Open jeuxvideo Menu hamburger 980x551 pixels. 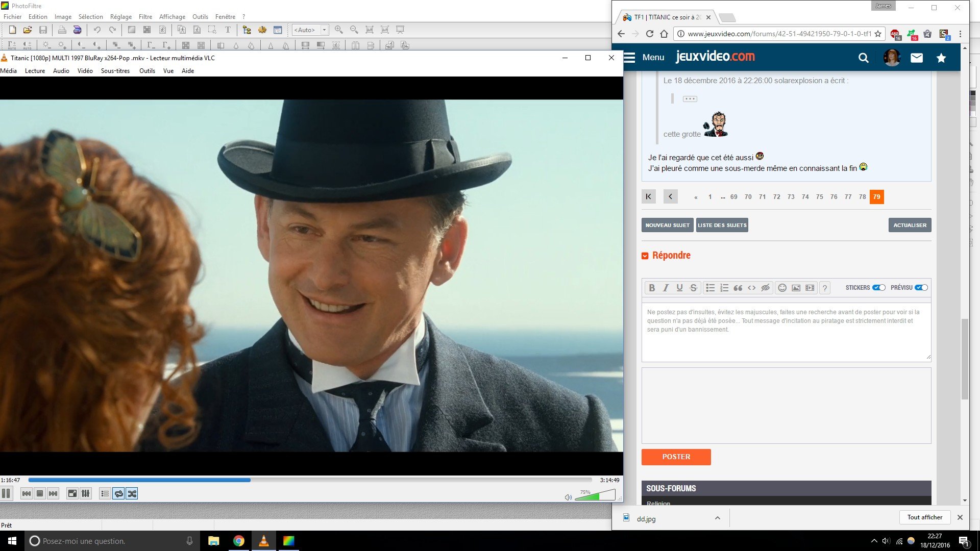pyautogui.click(x=630, y=58)
